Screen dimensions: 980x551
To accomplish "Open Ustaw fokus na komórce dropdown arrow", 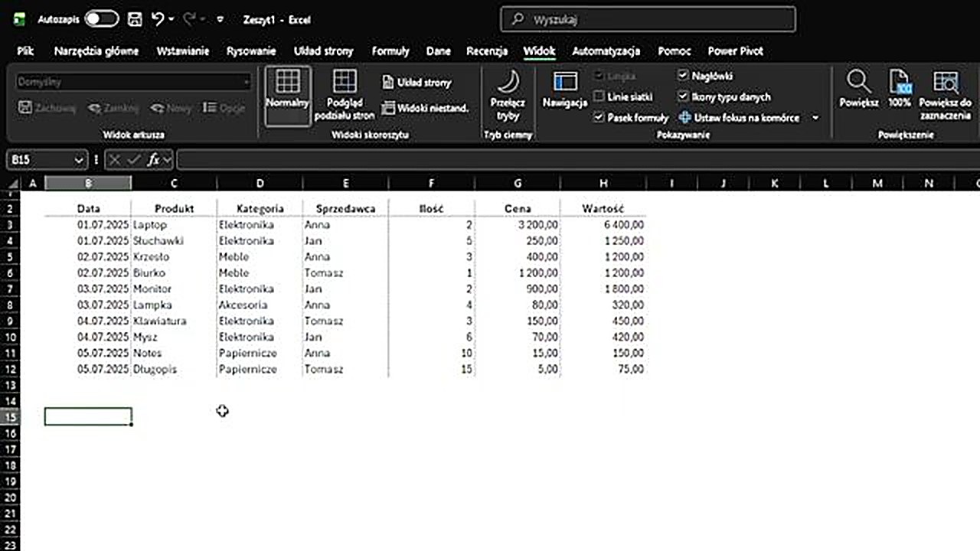I will [815, 118].
